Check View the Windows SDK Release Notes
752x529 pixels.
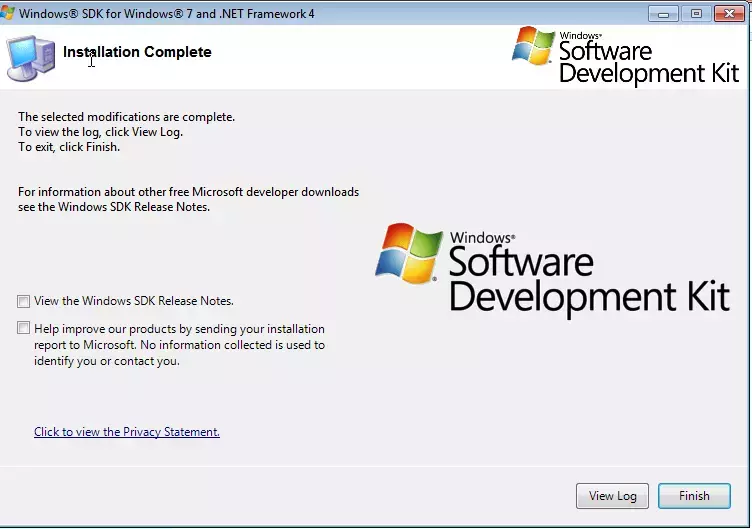tap(23, 301)
